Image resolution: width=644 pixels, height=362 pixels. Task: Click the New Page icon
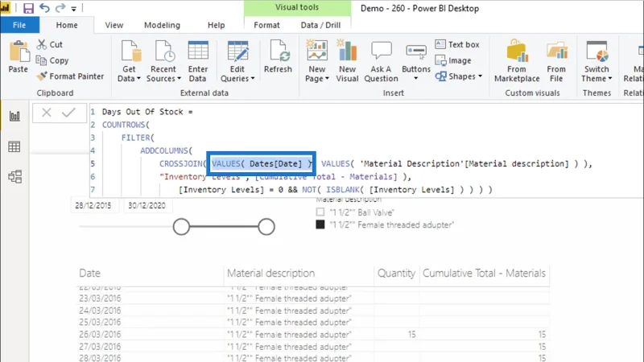point(316,51)
